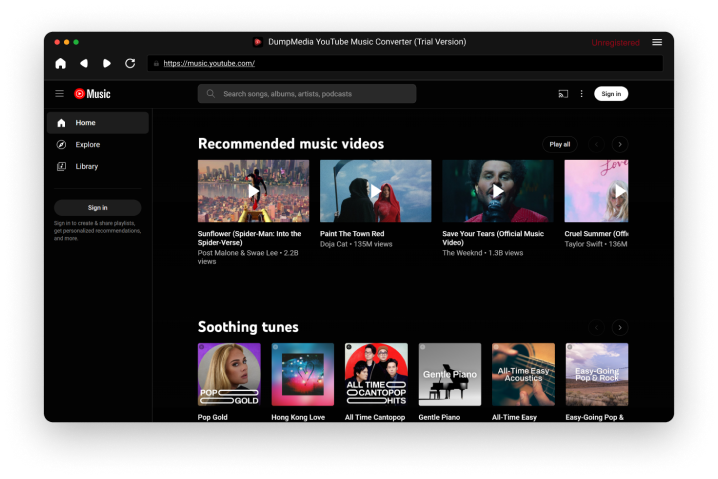718x479 pixels.
Task: Click the home icon in browser toolbar
Action: click(60, 63)
